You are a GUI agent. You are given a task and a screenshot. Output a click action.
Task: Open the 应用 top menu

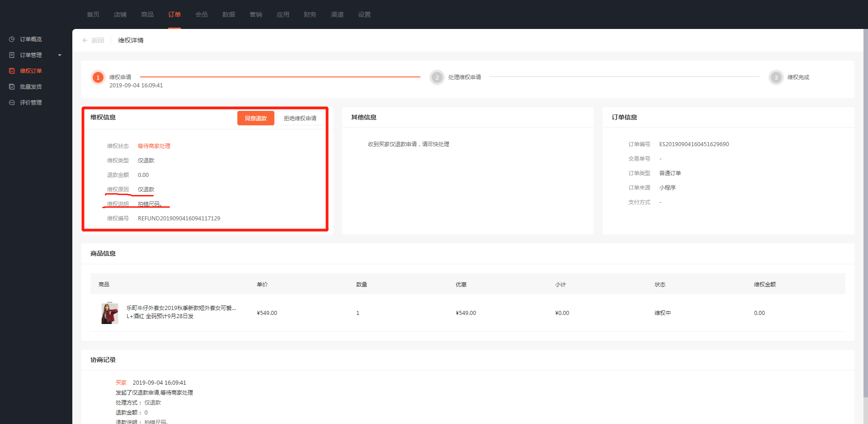pyautogui.click(x=283, y=14)
